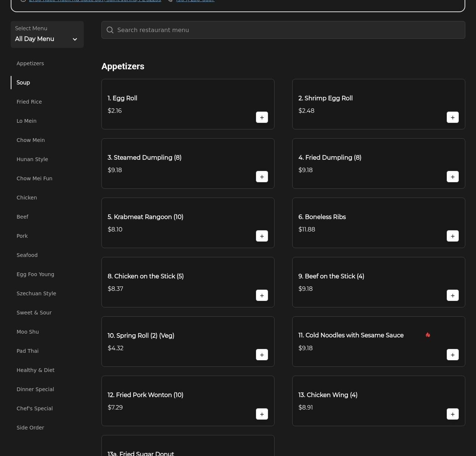
Task: Click plus icon for Shrimp Egg Roll
Action: tap(452, 117)
